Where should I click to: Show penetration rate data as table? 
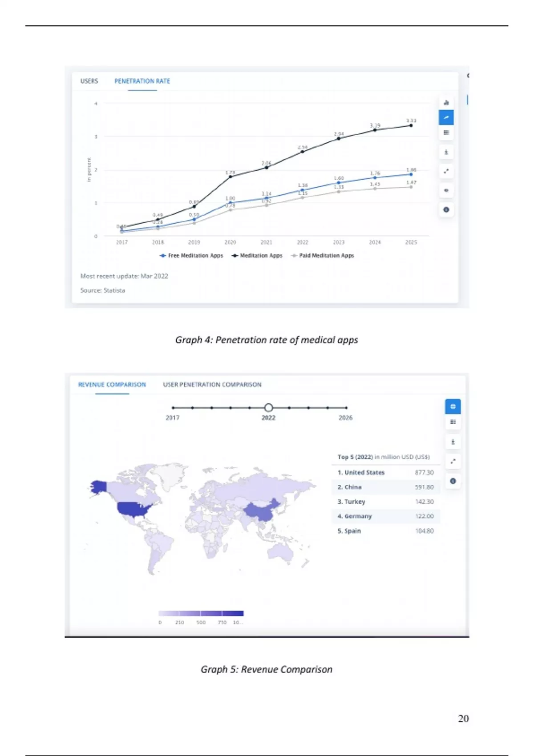pos(446,133)
